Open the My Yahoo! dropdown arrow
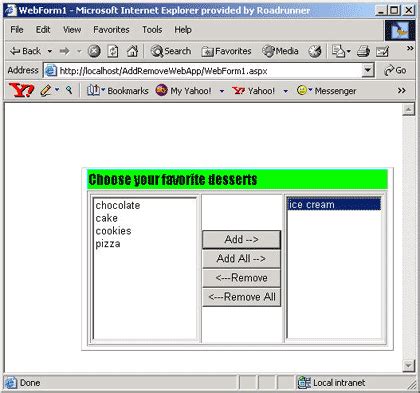Viewport: 420px width, 393px height. click(222, 91)
